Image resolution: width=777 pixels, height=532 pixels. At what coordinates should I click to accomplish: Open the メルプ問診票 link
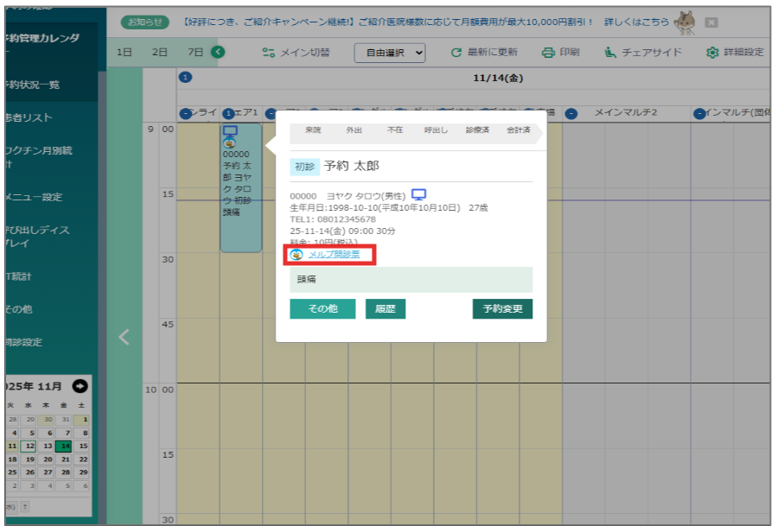[x=334, y=254]
